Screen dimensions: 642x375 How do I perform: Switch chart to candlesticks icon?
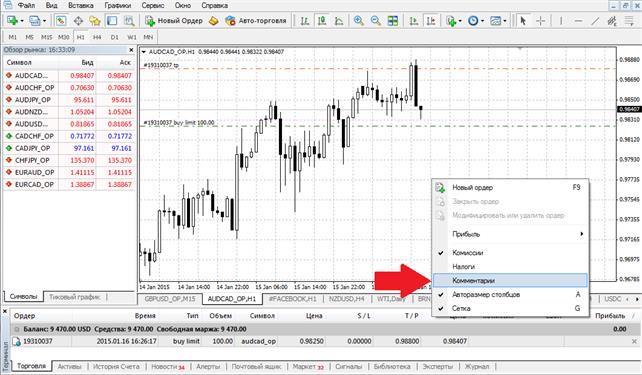click(x=322, y=20)
